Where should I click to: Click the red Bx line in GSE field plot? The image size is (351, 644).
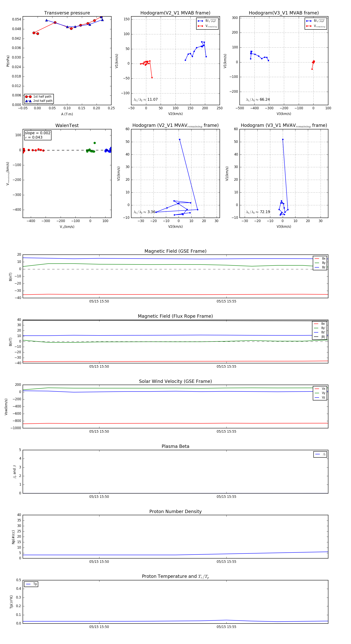pyautogui.click(x=175, y=294)
